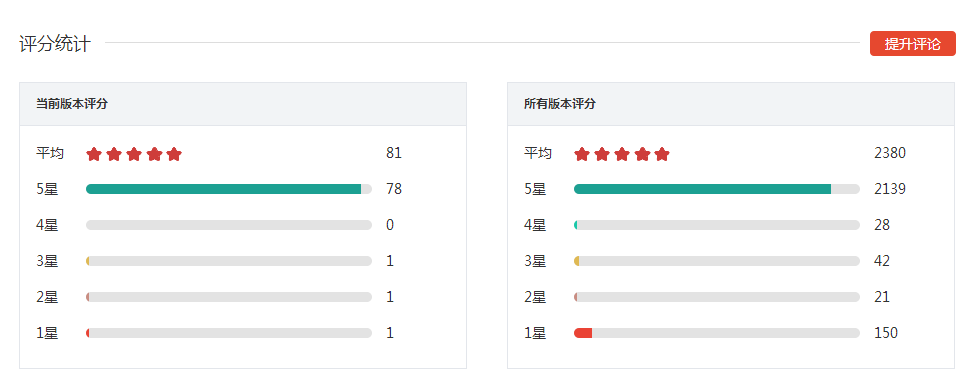Viewport: 967px width, 374px height.
Task: Click the 3星 bar in all versions ratings
Action: coord(717,261)
